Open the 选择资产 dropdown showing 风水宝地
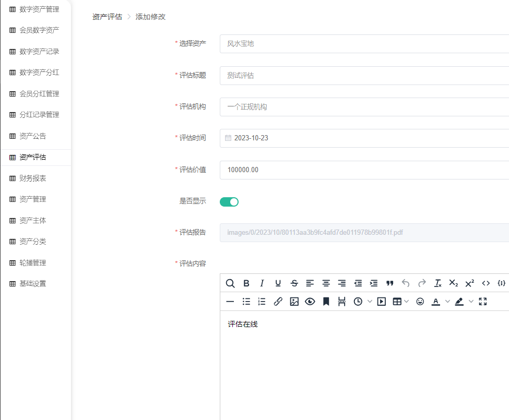The height and width of the screenshot is (420, 509). 364,44
